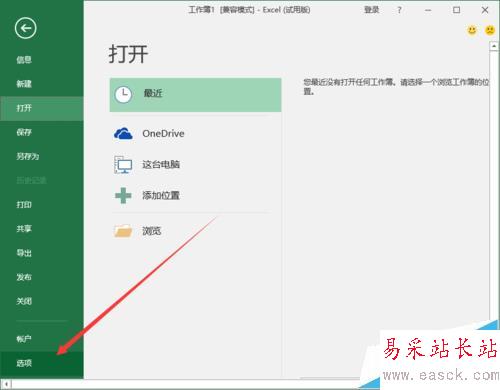Open the 信息 menu item
500x390 pixels.
(24, 60)
